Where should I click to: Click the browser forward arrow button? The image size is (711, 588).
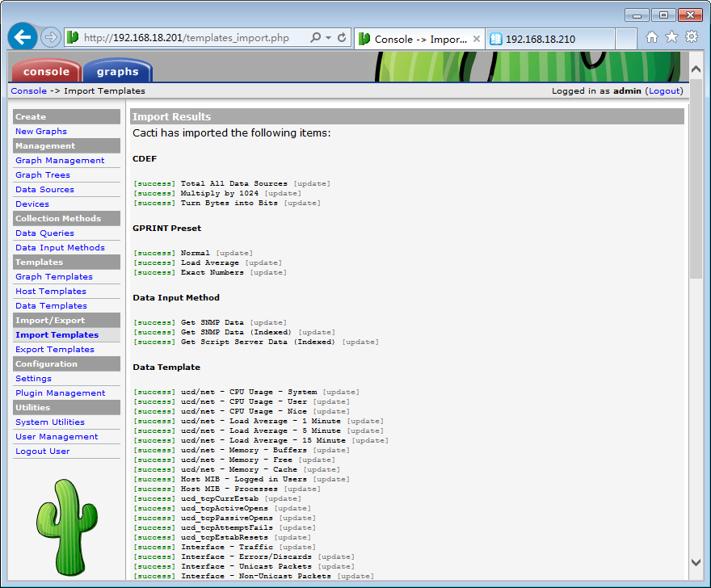pos(50,37)
